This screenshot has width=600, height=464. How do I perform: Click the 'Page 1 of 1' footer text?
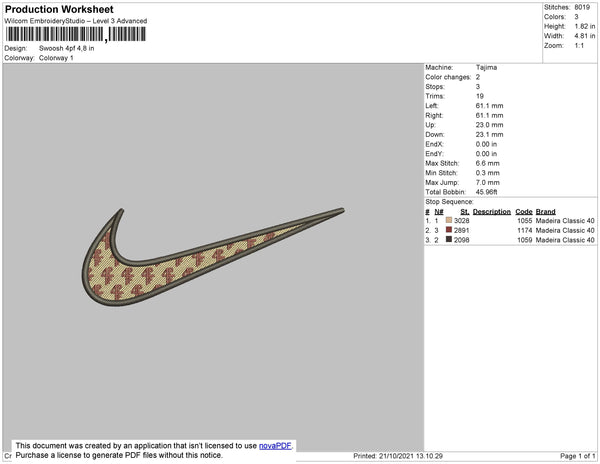[x=578, y=456]
